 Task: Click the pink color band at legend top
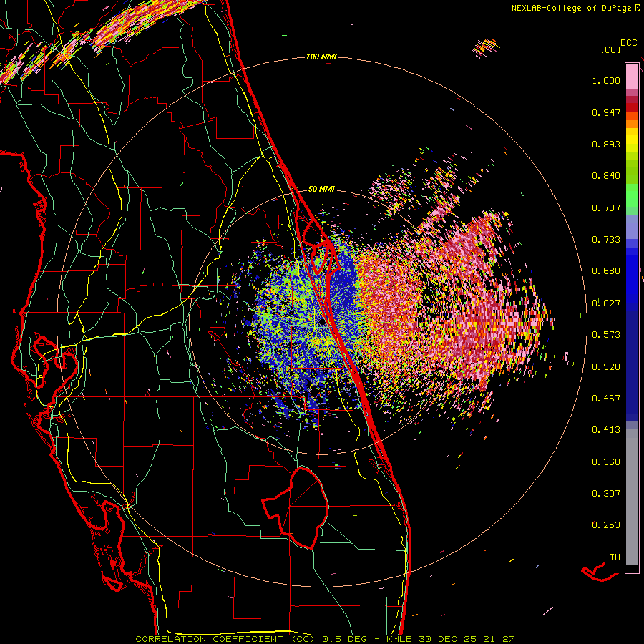(x=632, y=76)
